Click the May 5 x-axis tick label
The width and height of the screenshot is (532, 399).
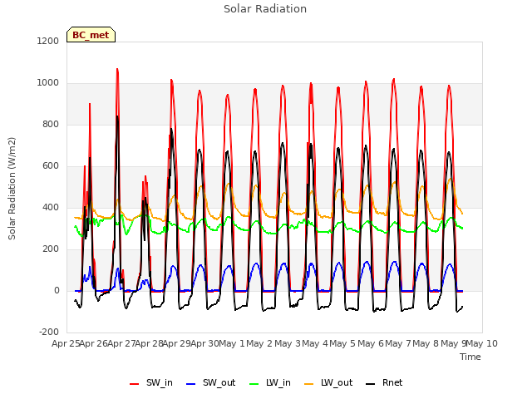[342, 343]
